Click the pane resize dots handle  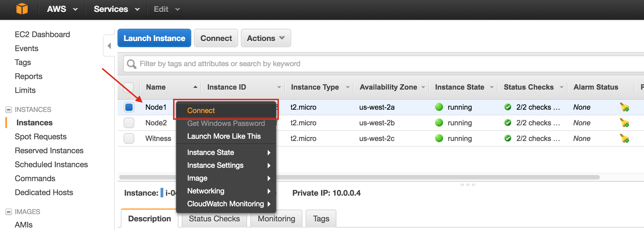pos(468,185)
